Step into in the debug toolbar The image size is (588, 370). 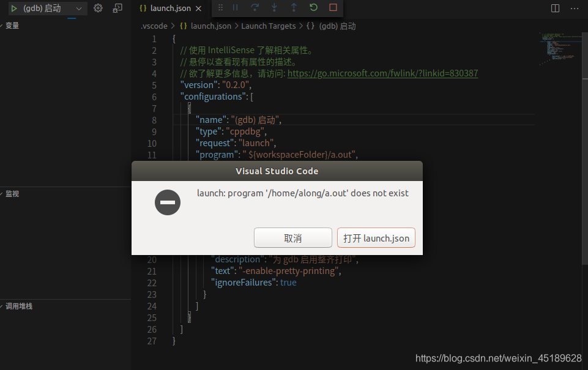pos(274,7)
